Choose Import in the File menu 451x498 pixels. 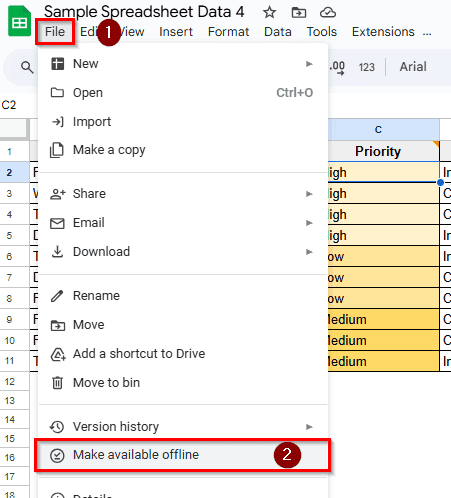[182, 122]
